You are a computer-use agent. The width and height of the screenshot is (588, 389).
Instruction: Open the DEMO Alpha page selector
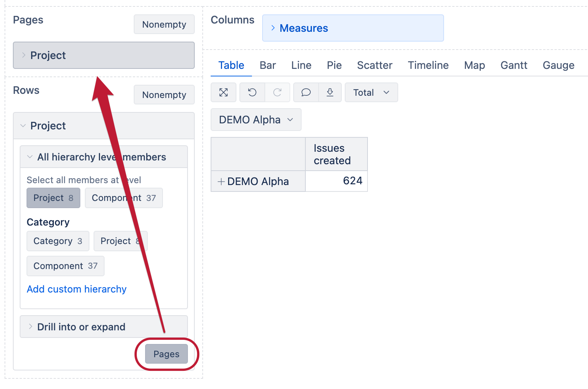pos(256,120)
